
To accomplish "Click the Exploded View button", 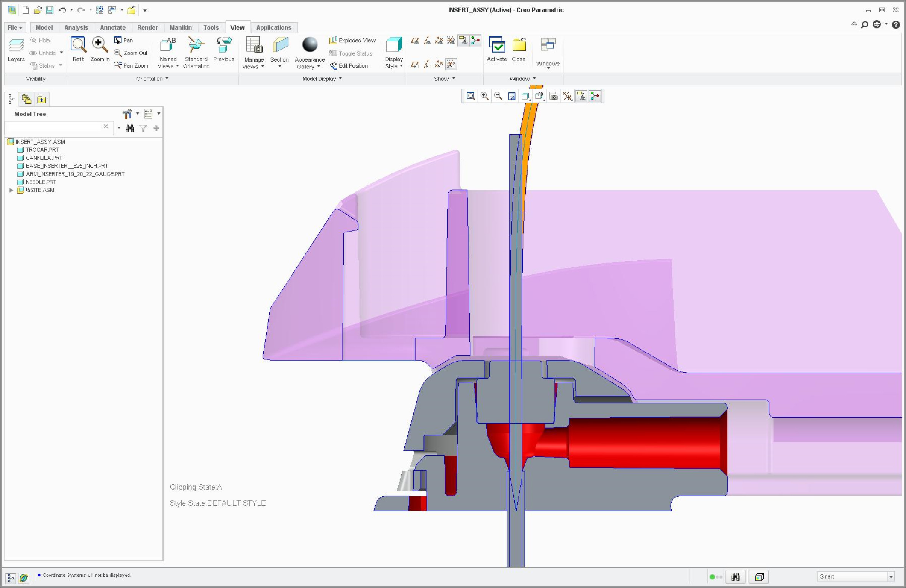I will (x=352, y=40).
